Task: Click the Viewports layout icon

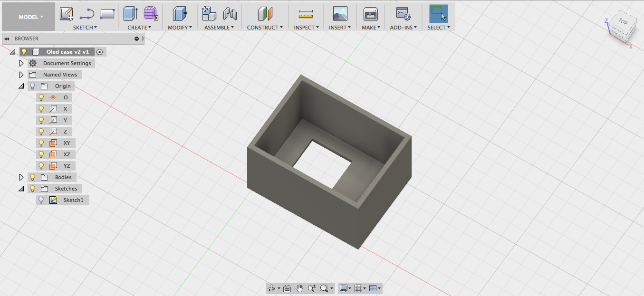Action: coord(373,288)
